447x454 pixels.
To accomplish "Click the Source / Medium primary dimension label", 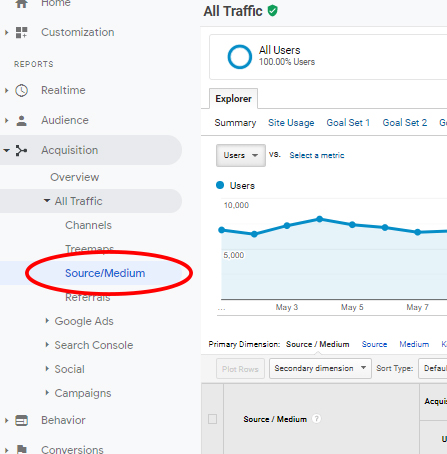I will point(318,344).
